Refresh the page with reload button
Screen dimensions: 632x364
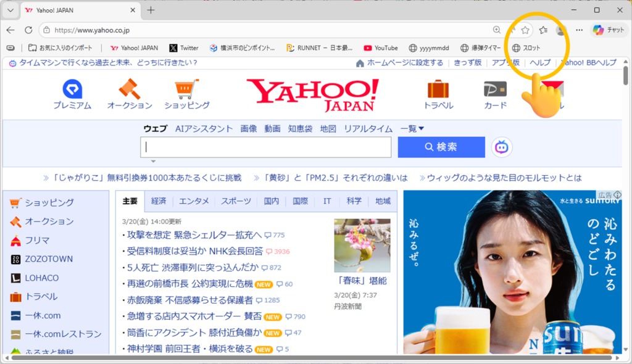click(28, 30)
